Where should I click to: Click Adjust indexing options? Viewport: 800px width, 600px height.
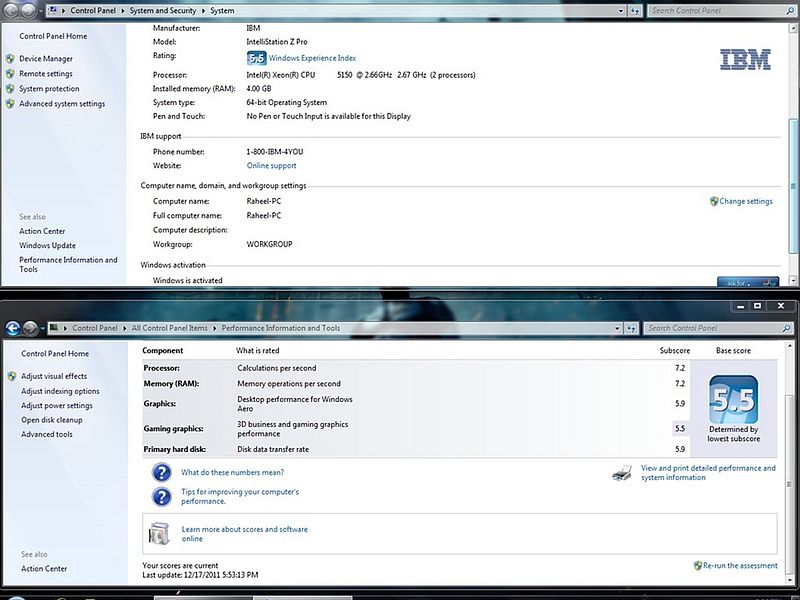pyautogui.click(x=60, y=391)
